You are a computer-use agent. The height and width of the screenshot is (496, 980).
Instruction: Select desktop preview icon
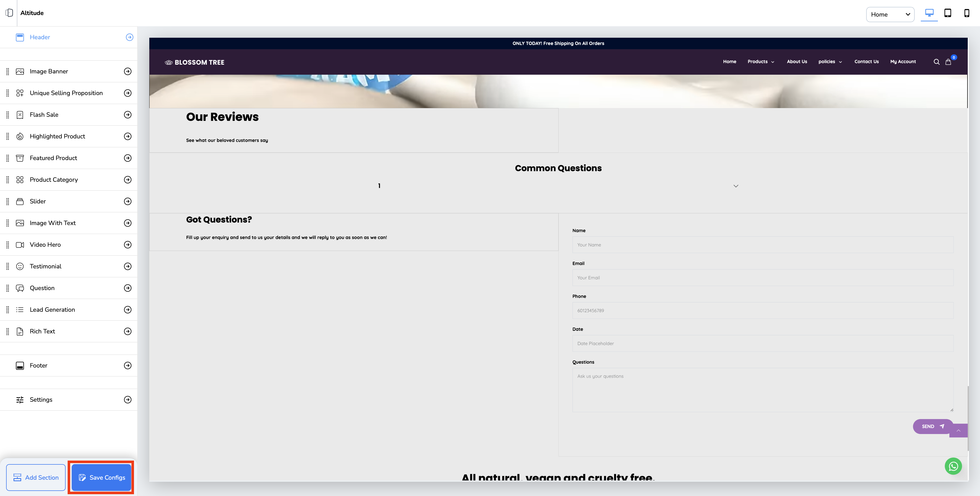929,13
